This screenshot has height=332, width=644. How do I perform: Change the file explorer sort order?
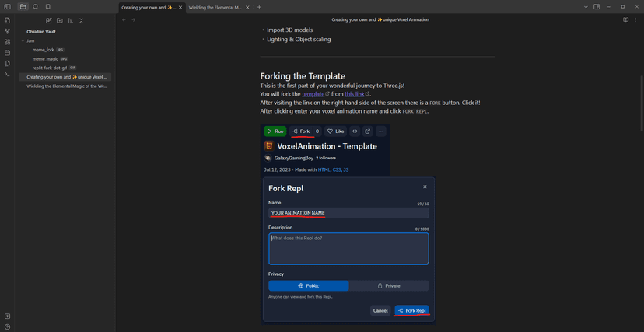click(70, 20)
